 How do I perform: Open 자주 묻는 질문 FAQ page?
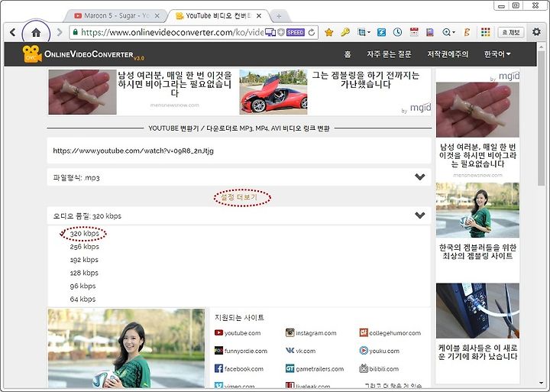(x=389, y=54)
